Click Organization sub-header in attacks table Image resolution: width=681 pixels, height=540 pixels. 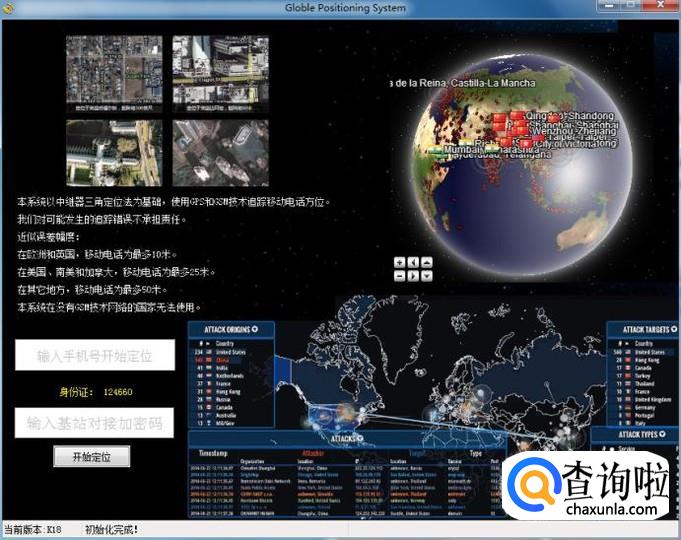pos(252,461)
